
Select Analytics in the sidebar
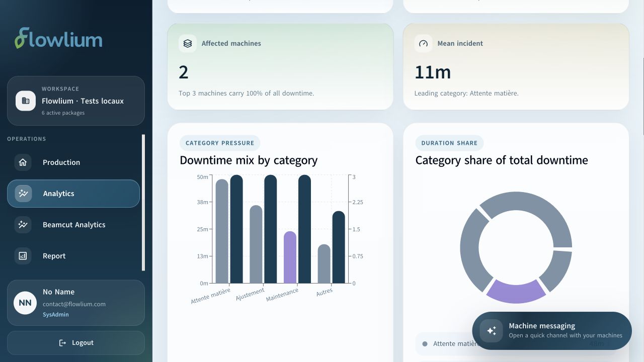(x=73, y=194)
